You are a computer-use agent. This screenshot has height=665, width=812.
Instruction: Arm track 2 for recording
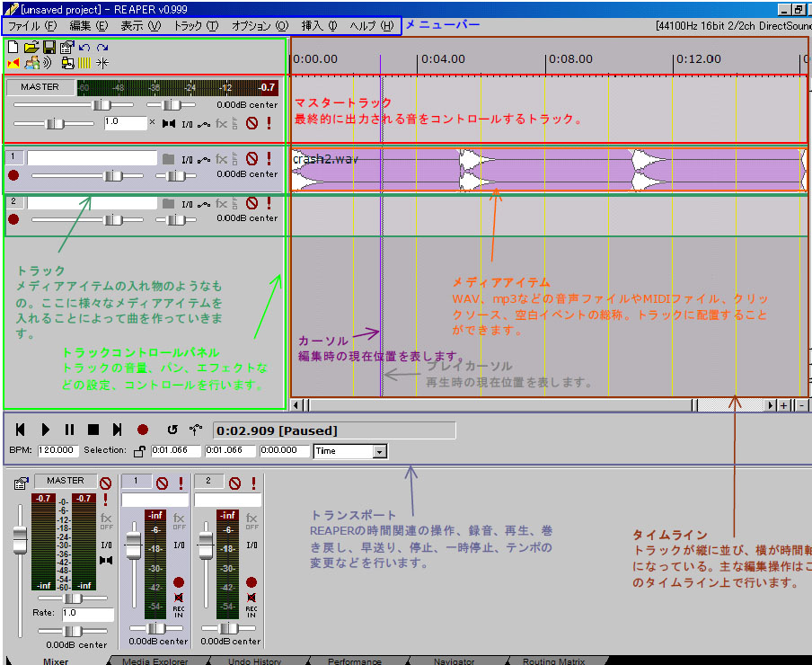[13, 219]
